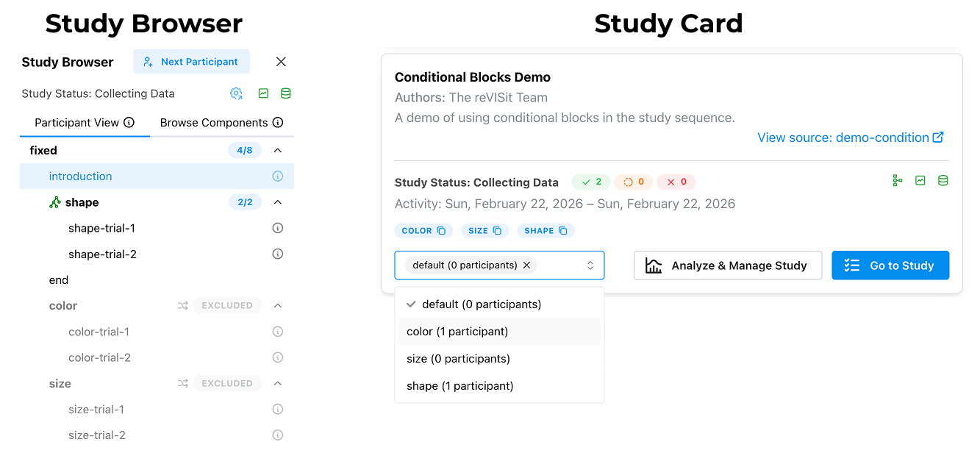The height and width of the screenshot is (453, 980).
Task: Click the 4/8 progress badge on fixed
Action: [243, 150]
